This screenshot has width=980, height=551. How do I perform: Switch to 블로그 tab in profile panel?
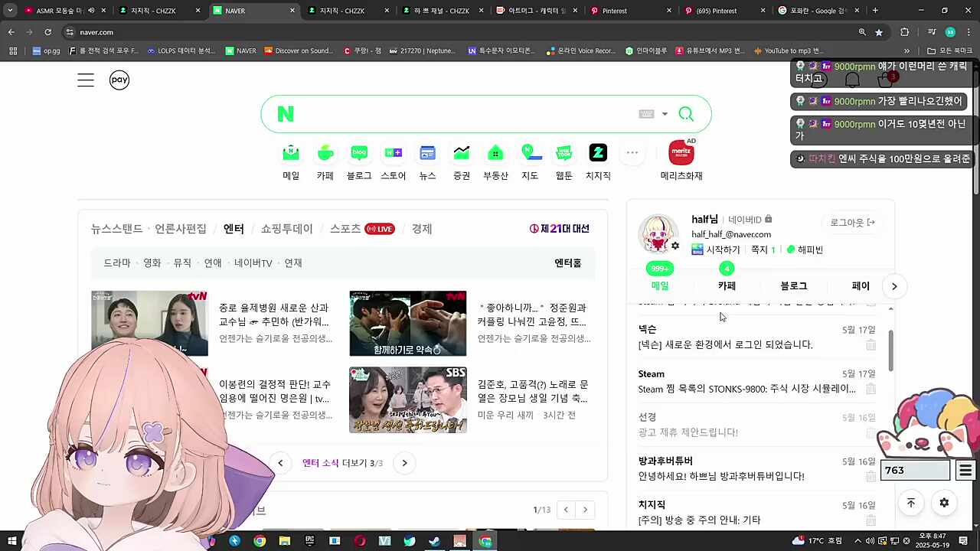(793, 285)
